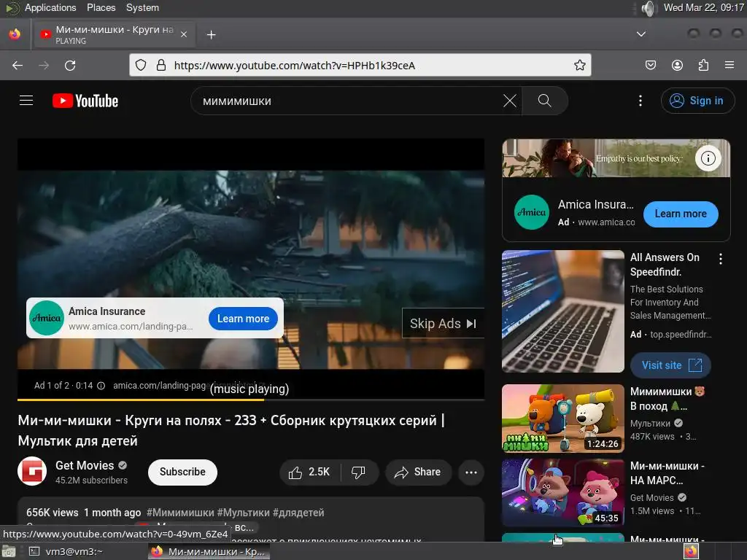Viewport: 747px width, 560px height.
Task: Open volume speaker icon in panel
Action: (x=648, y=8)
